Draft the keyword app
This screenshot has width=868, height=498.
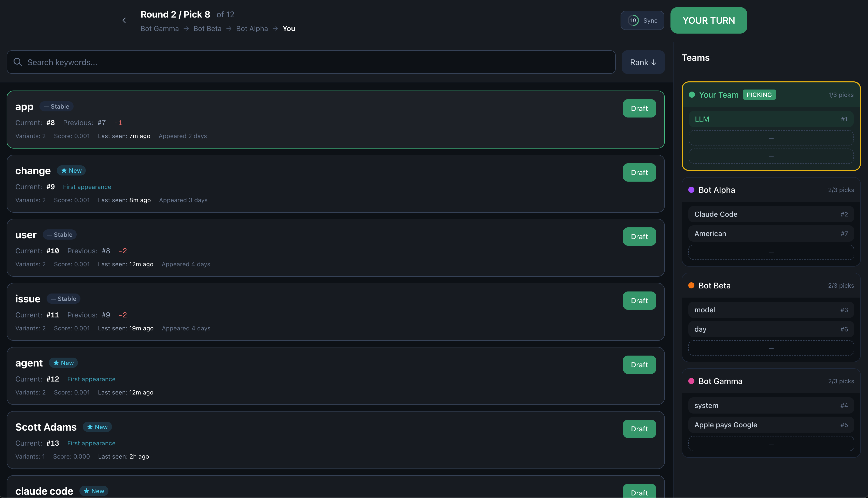coord(639,108)
